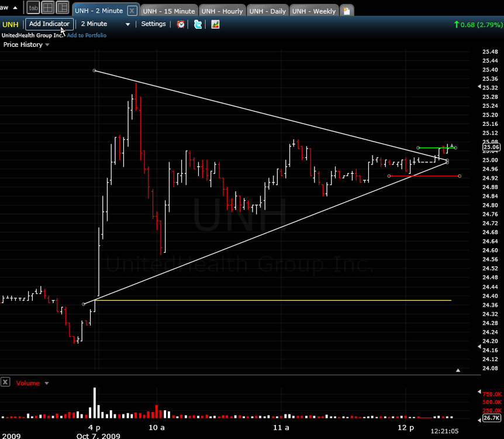Switch to UNH - 15 Minute tab
This screenshot has width=504, height=439.
pyautogui.click(x=169, y=11)
